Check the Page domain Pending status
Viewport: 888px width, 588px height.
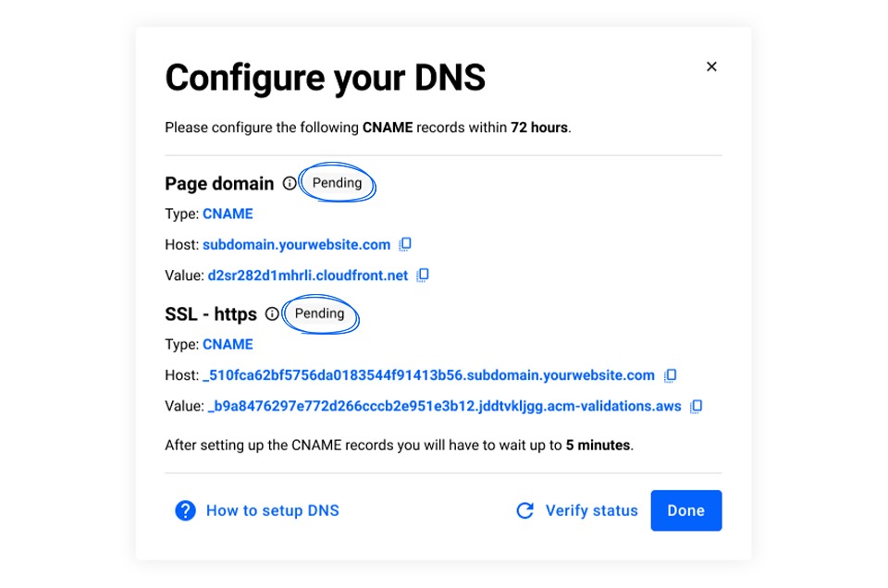pyautogui.click(x=337, y=183)
